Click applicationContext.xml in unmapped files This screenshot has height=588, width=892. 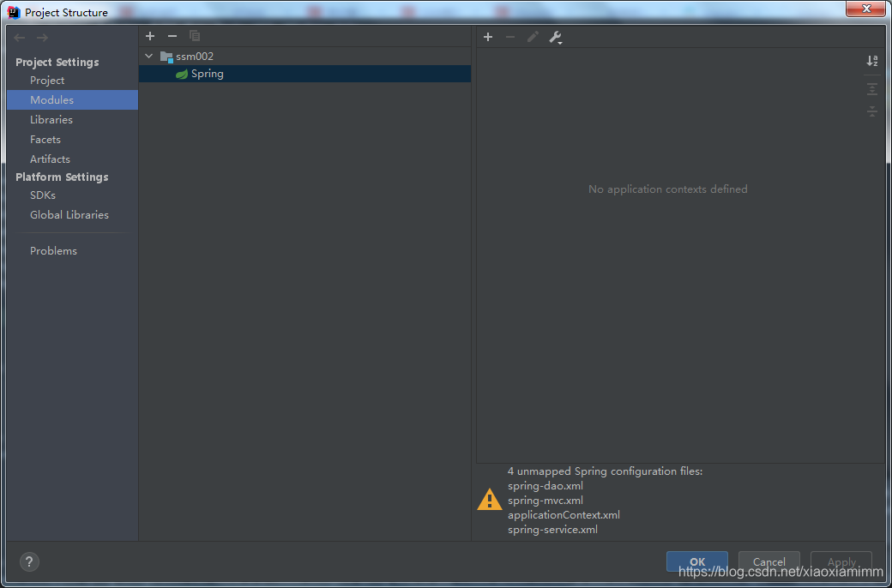pyautogui.click(x=564, y=514)
